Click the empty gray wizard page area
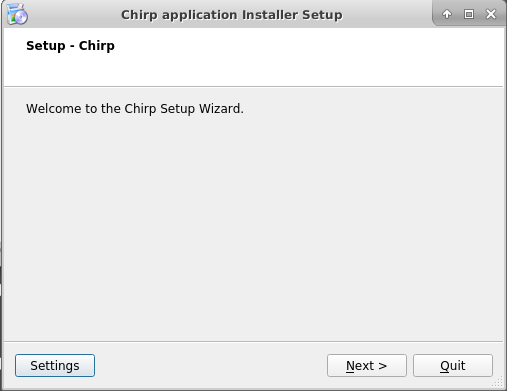The width and height of the screenshot is (507, 391). [253, 227]
